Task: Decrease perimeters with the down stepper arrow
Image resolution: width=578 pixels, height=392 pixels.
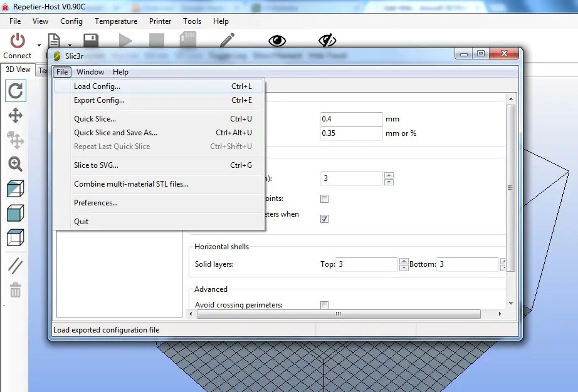Action: click(x=389, y=182)
